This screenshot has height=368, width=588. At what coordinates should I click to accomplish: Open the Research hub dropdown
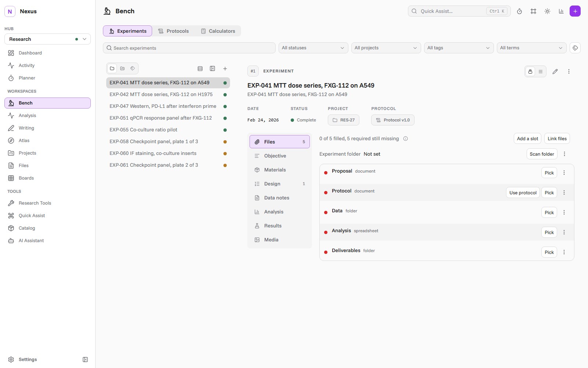click(48, 39)
